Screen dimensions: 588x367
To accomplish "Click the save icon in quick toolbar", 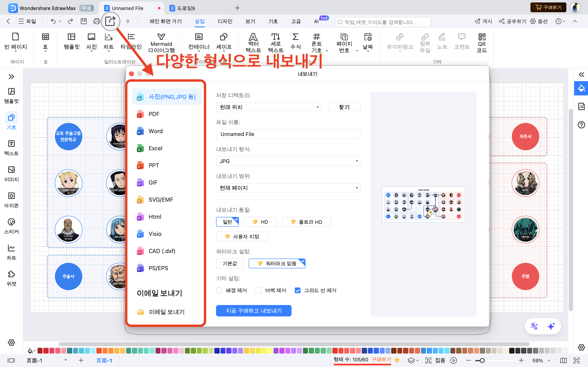I will [x=84, y=21].
